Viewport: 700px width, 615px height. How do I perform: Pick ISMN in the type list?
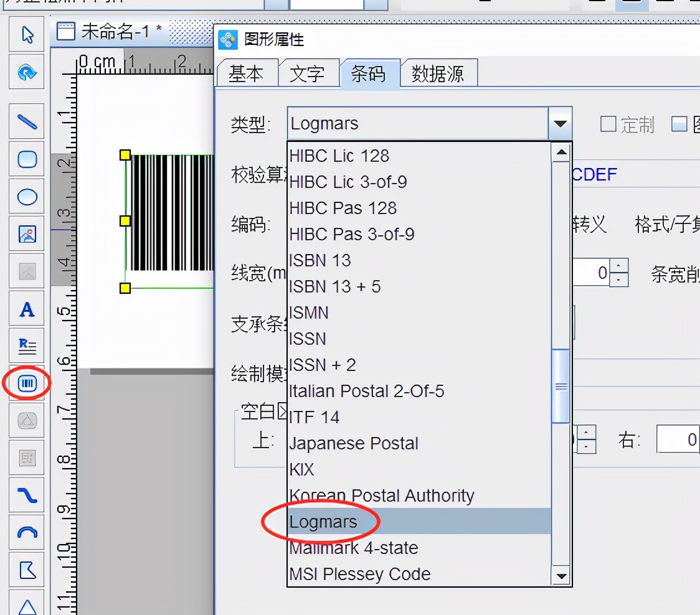click(x=419, y=312)
